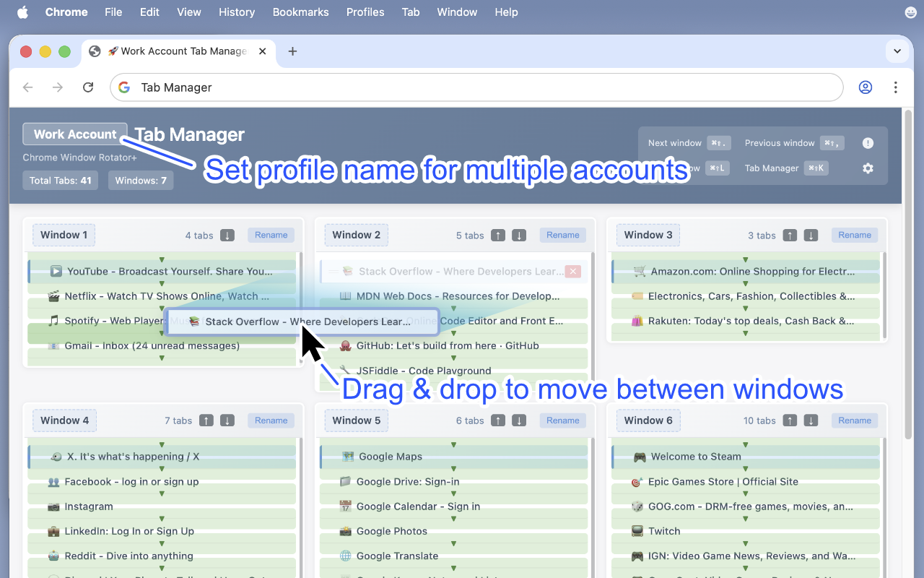
Task: Move Window 6 up with its arrow
Action: tap(790, 420)
